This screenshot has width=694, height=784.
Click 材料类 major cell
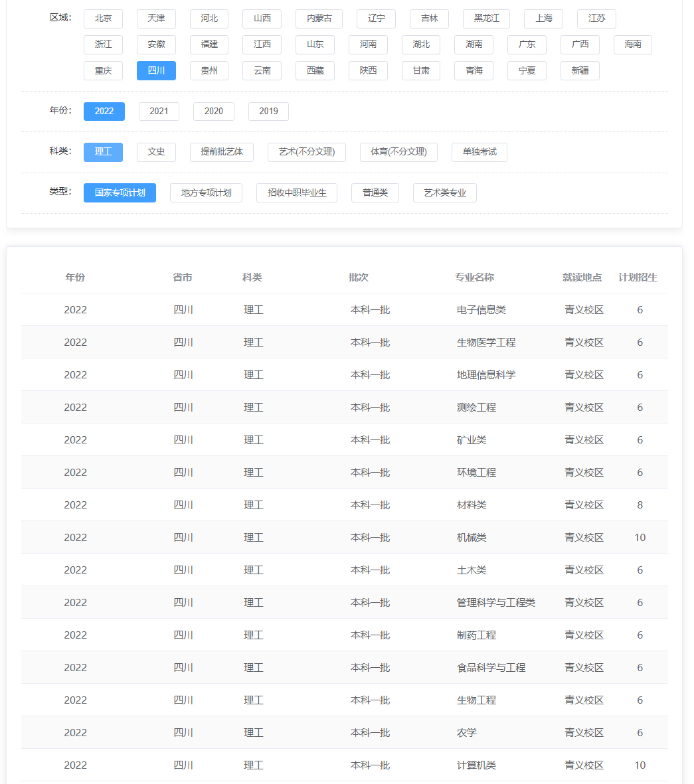click(472, 505)
